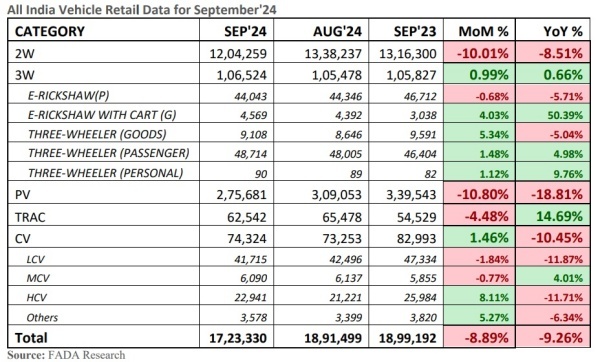Viewport: 600px width, 362px height.
Task: Click MCV YoY value 4.01%
Action: coord(568,278)
